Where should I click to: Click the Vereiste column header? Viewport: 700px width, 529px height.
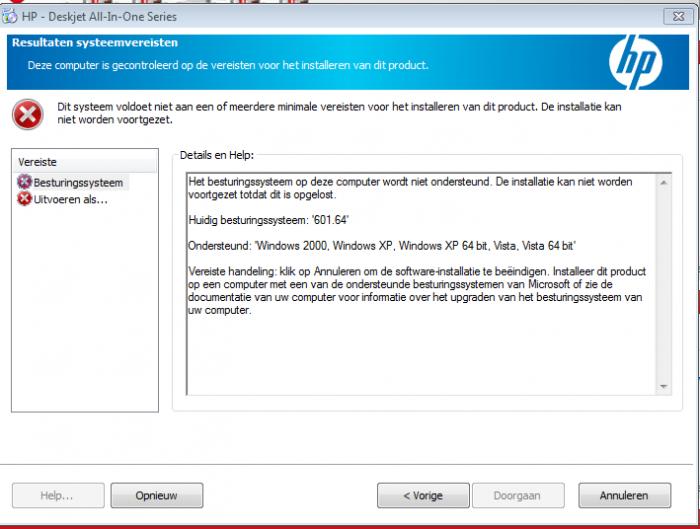[x=85, y=162]
